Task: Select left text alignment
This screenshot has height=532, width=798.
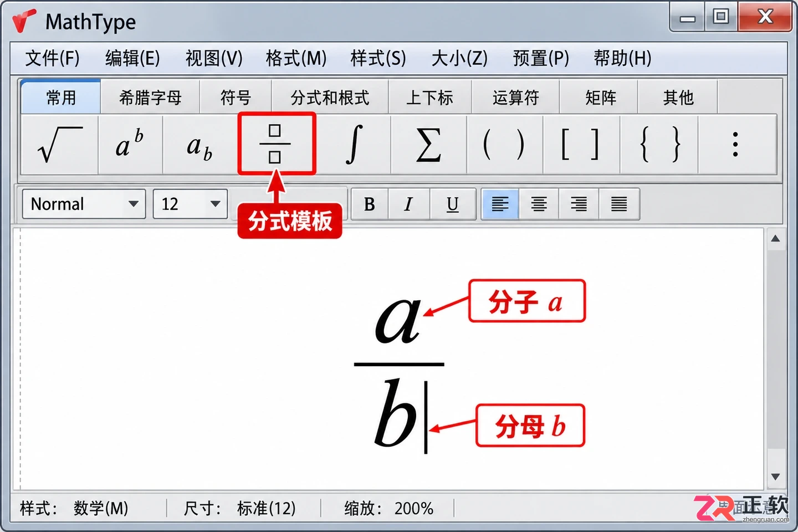Action: (500, 204)
